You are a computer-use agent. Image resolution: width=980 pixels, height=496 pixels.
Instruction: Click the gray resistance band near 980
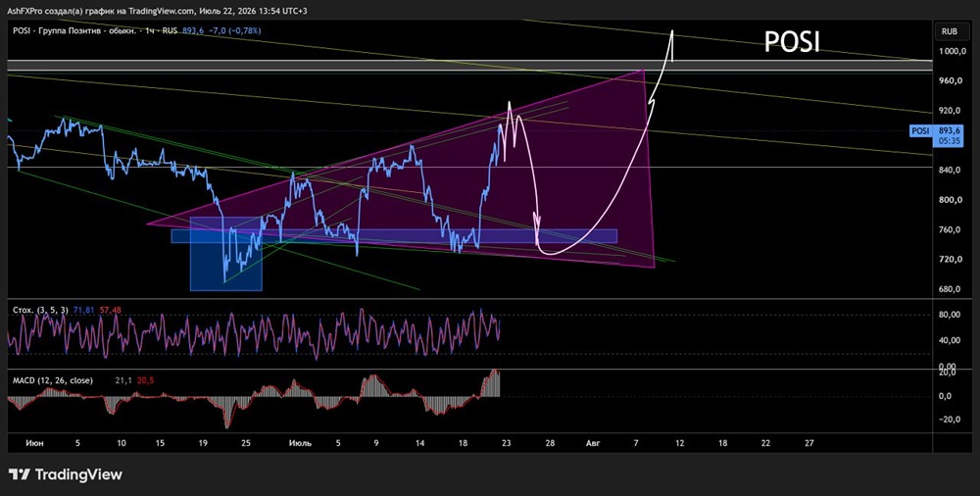tap(468, 66)
